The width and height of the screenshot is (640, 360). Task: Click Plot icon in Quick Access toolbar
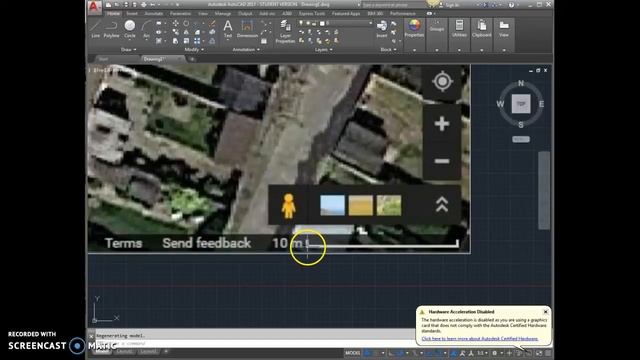143,5
